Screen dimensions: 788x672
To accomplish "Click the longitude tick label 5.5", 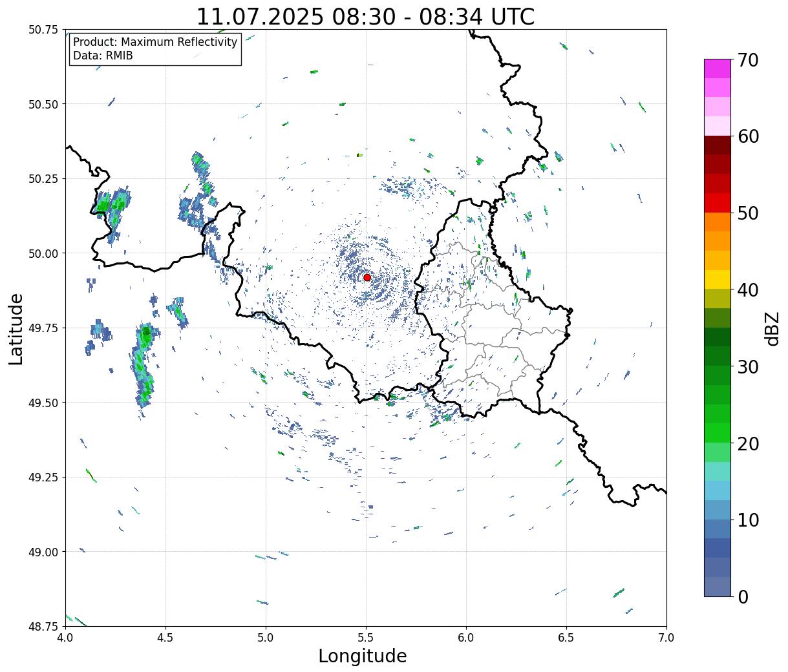I will pos(366,637).
